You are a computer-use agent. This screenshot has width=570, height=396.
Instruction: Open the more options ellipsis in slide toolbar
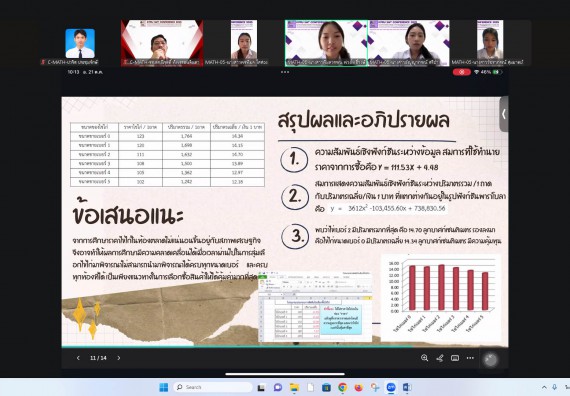[470, 358]
